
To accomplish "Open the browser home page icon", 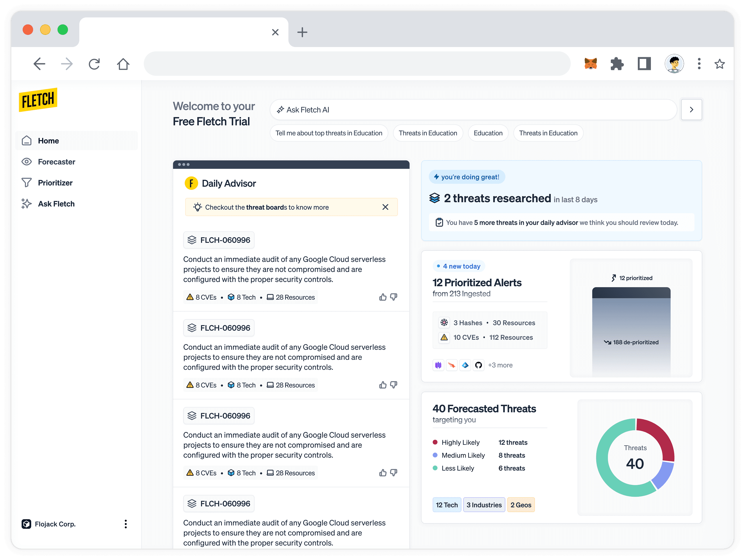I will (x=123, y=64).
